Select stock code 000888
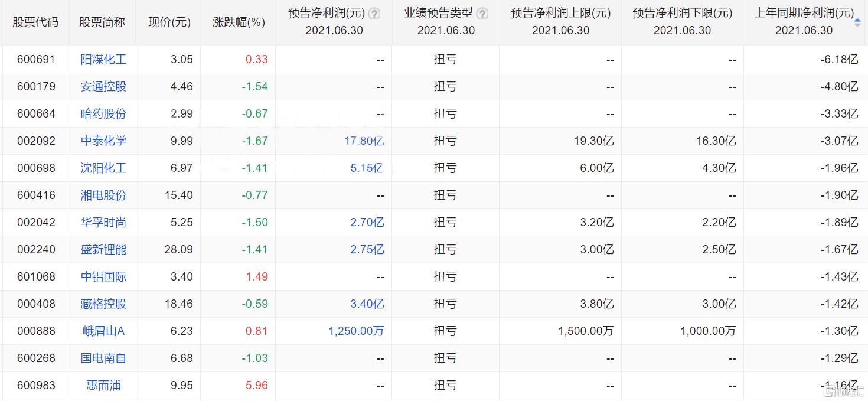The height and width of the screenshot is (401, 868). (36, 331)
